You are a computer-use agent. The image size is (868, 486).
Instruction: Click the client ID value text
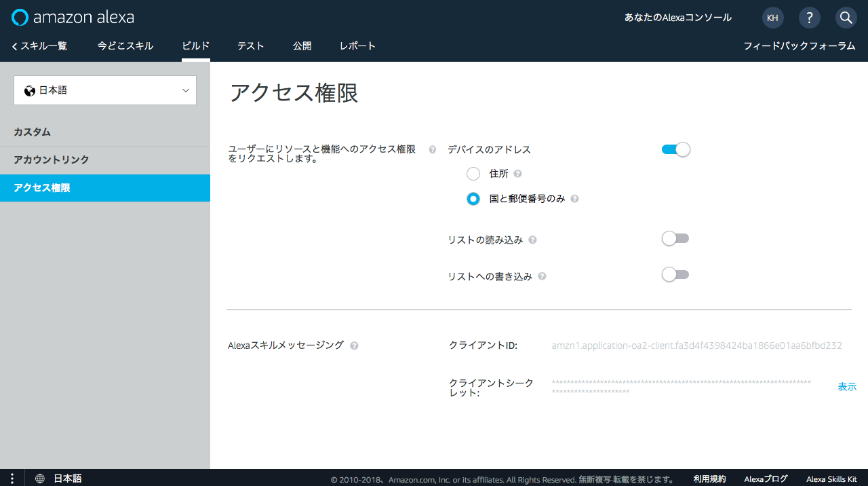697,345
